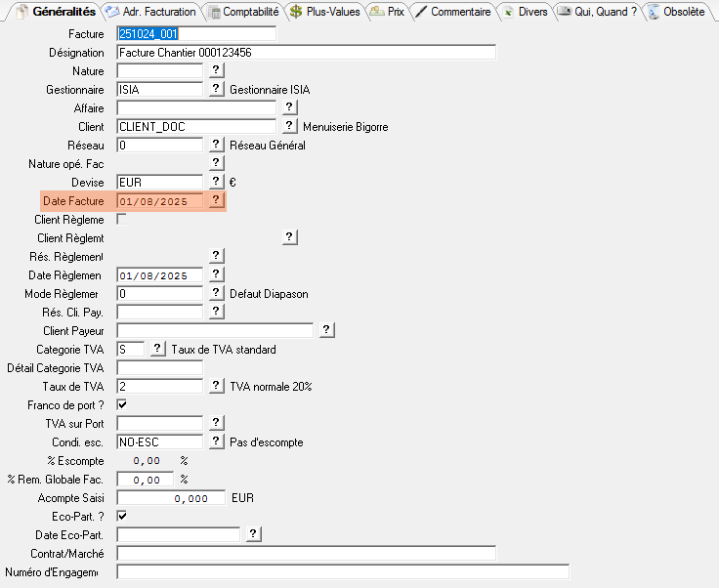Uncheck the Franco de port checkbox
Image resolution: width=719 pixels, height=588 pixels.
click(x=122, y=404)
